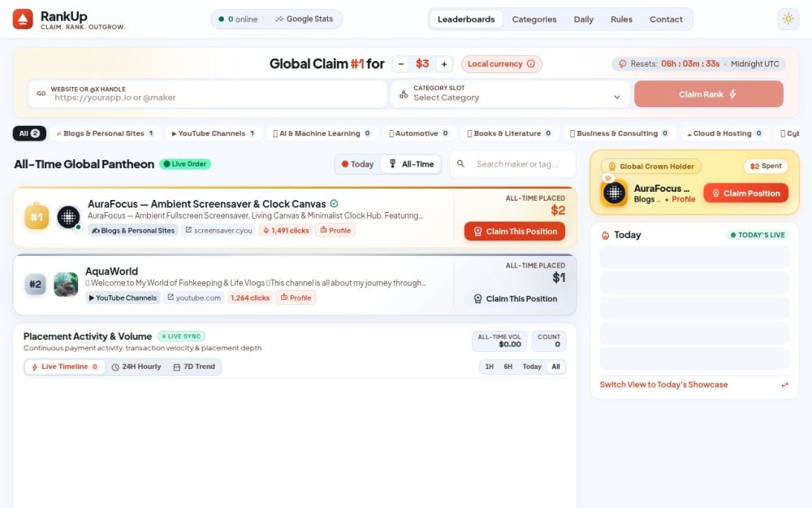
Task: Click AuraFocus avatar in leaderboard row
Action: pos(68,217)
